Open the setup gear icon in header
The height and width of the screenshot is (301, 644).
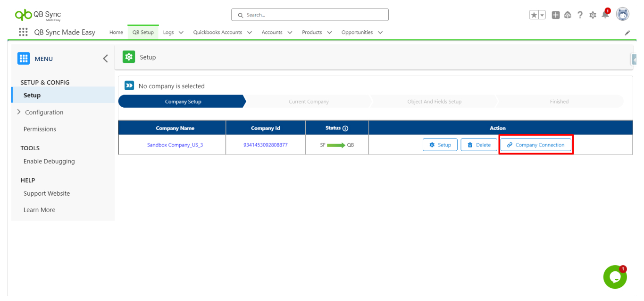click(593, 15)
